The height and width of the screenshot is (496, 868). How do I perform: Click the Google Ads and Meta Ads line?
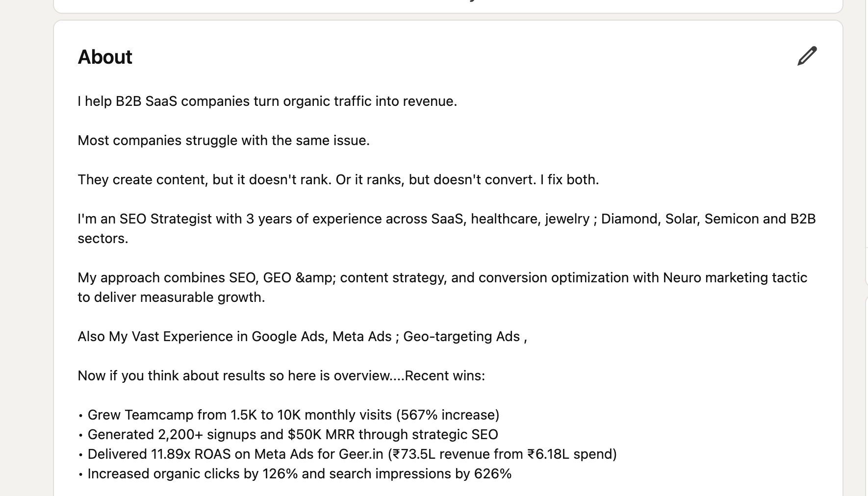click(302, 336)
